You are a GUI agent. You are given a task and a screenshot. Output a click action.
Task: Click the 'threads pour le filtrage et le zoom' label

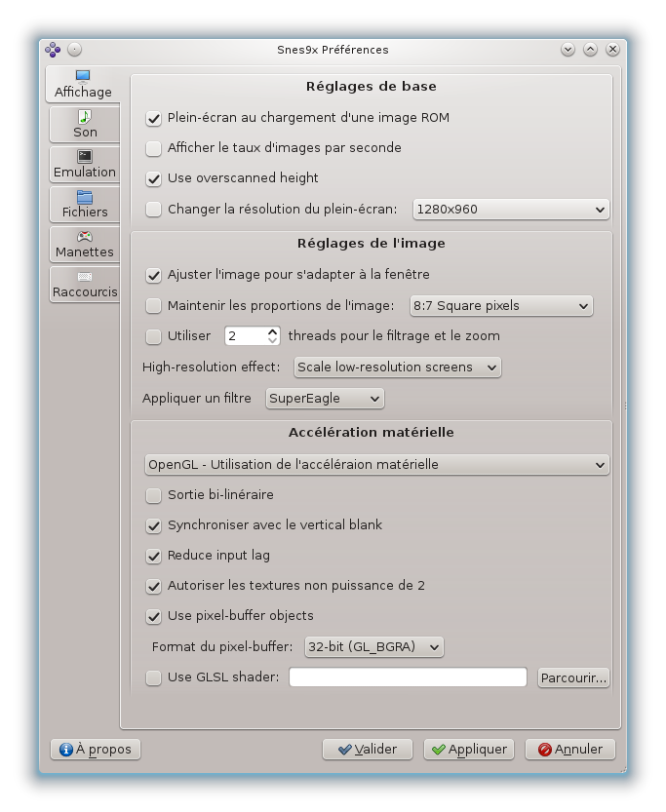click(394, 336)
